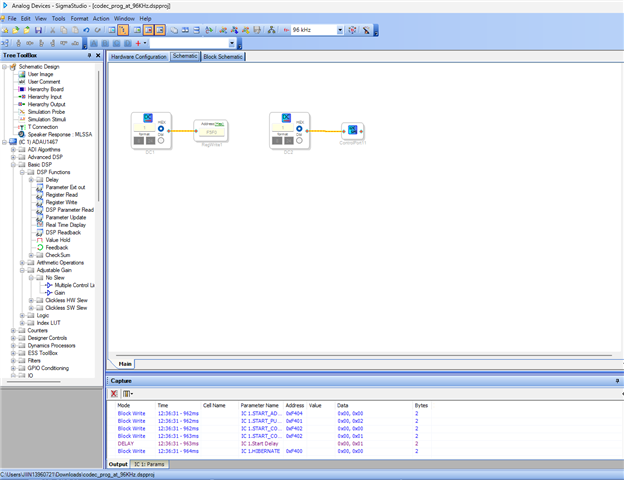The width and height of the screenshot is (624, 480).
Task: Click the Undo arrow icon
Action: point(86,30)
